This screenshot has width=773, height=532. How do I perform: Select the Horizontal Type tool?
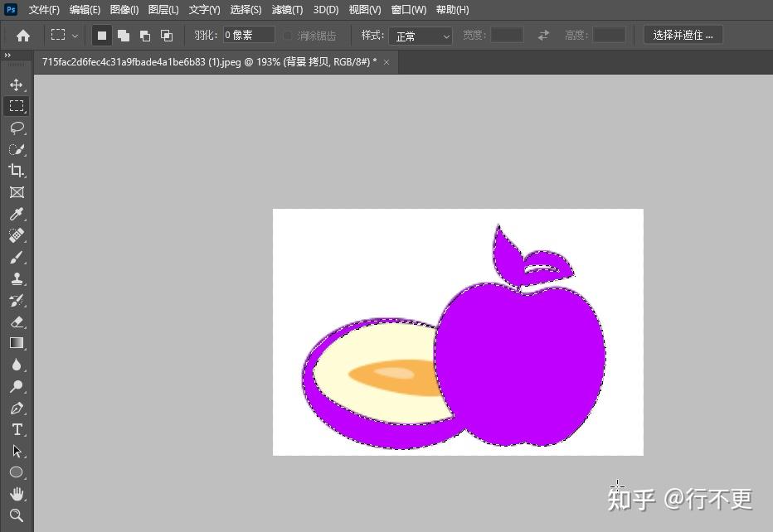tap(17, 429)
